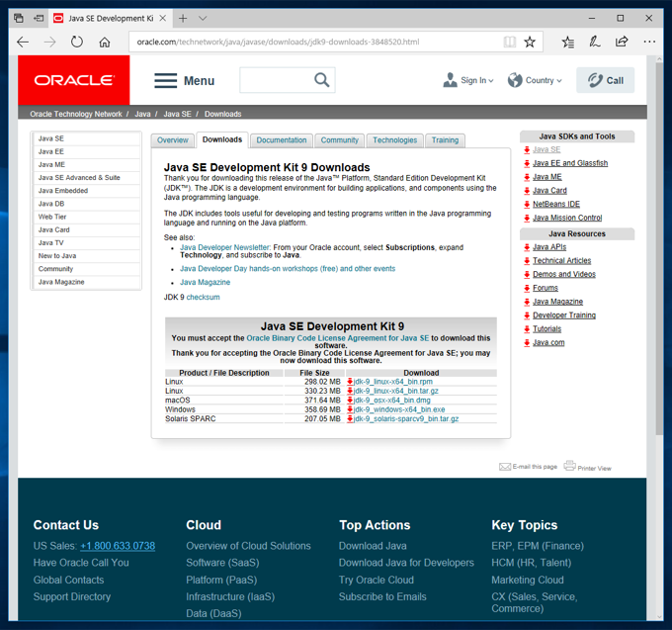Viewport: 672px width, 630px height.
Task: Click Oracle Technology Network breadcrumb
Action: coord(76,114)
